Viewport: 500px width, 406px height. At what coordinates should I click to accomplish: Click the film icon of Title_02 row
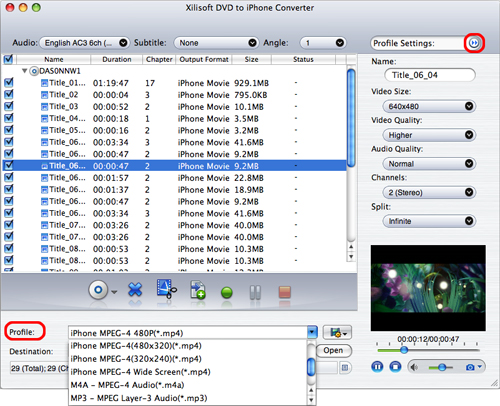tap(44, 95)
